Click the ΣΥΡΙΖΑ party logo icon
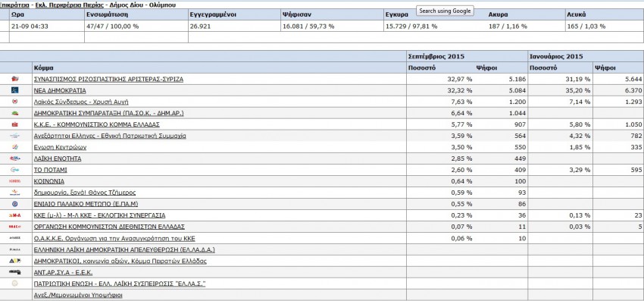644x301 pixels. [15, 79]
